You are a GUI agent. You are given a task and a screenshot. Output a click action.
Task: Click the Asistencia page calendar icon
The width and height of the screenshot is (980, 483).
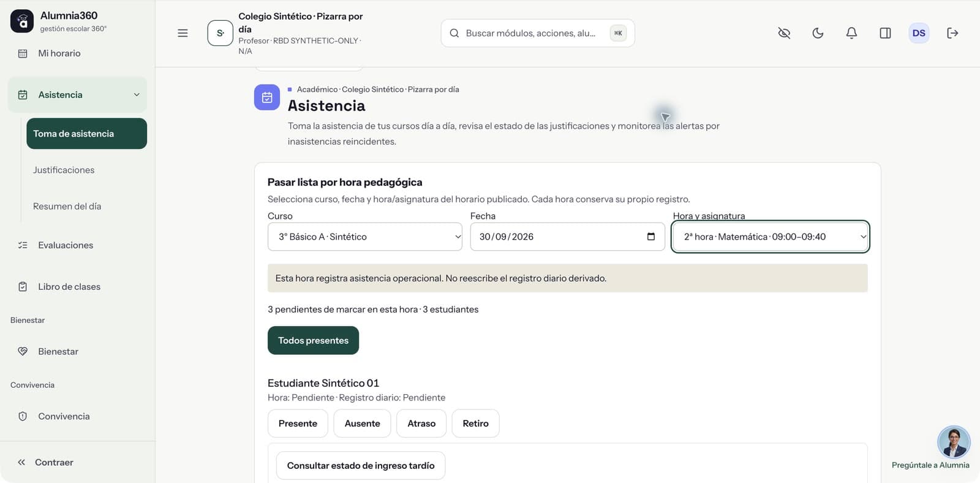267,97
